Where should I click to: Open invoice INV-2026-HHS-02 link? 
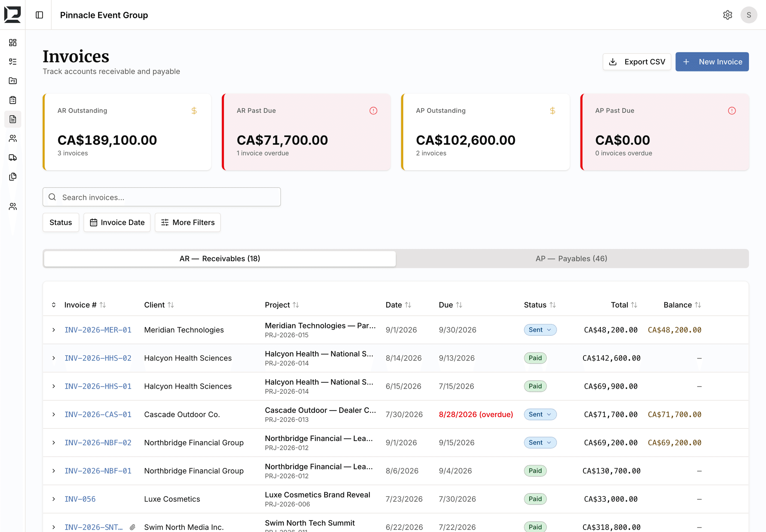tap(98, 358)
